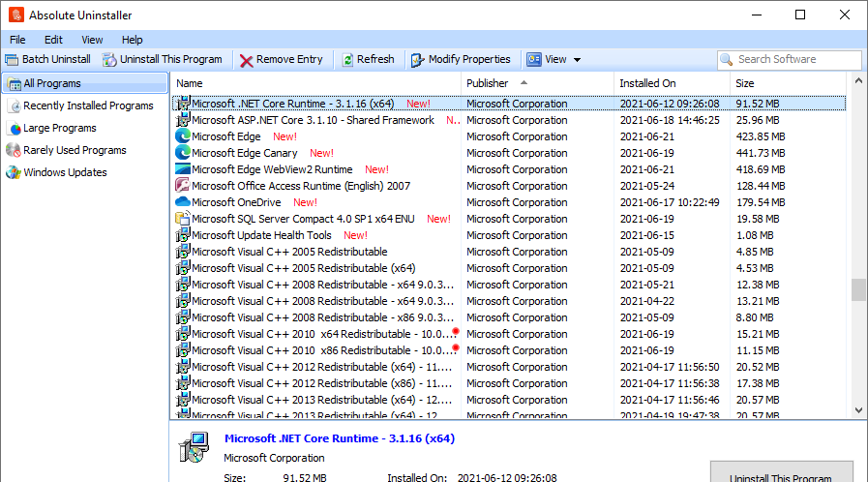Click icon of Visual C++ 2010 x86 Redistributable
Screen dimensions: 868x482
(183, 350)
